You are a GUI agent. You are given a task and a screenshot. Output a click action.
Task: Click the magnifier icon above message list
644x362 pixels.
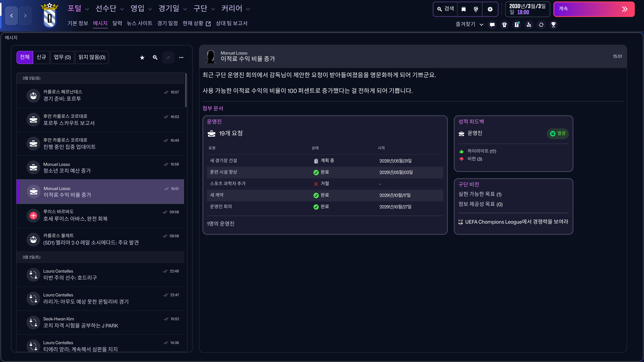click(155, 57)
